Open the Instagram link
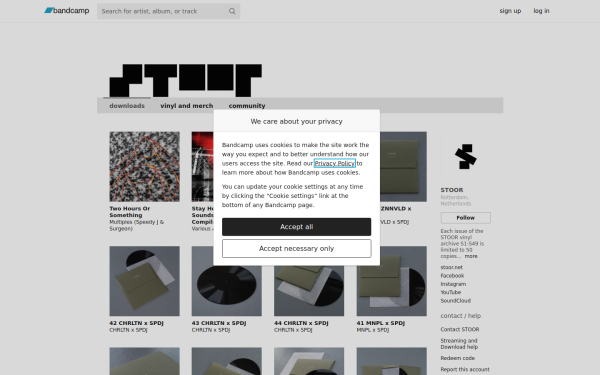Image resolution: width=600 pixels, height=375 pixels. coord(453,284)
